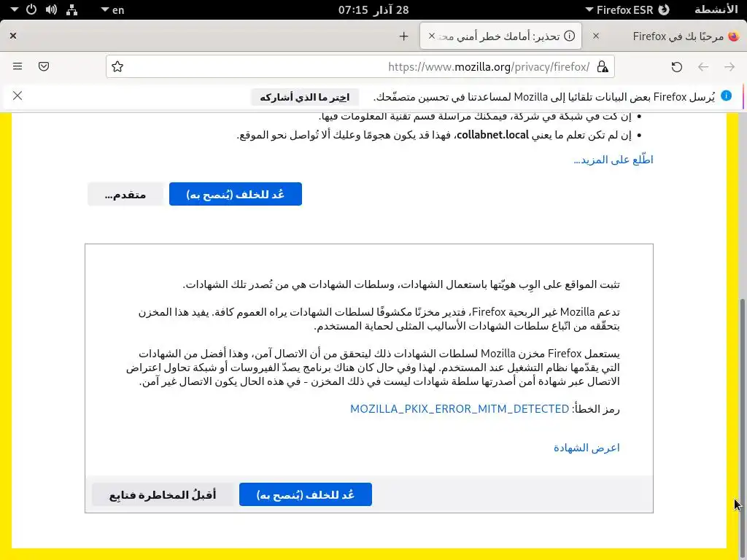The image size is (747, 560).
Task: Click upper عُد للخلف go back button
Action: (236, 194)
